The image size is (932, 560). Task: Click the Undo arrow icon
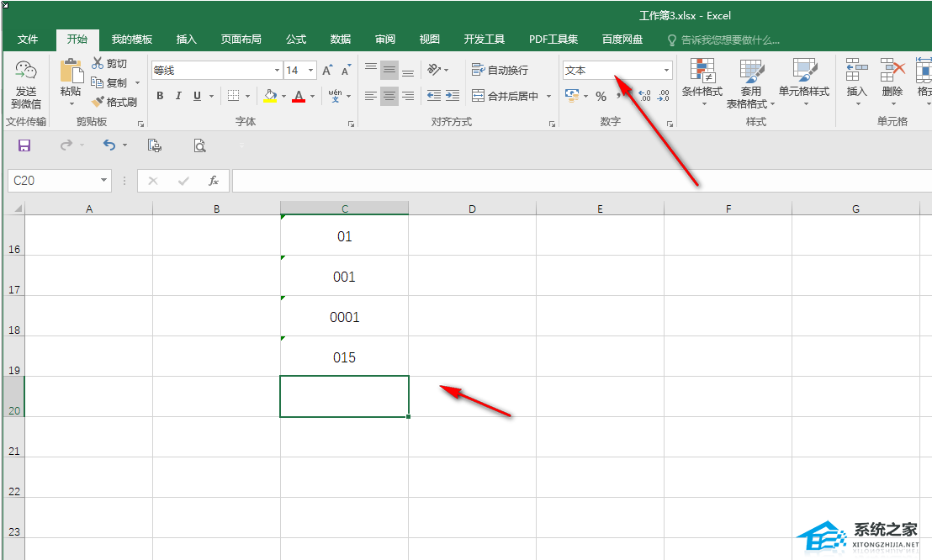point(109,145)
